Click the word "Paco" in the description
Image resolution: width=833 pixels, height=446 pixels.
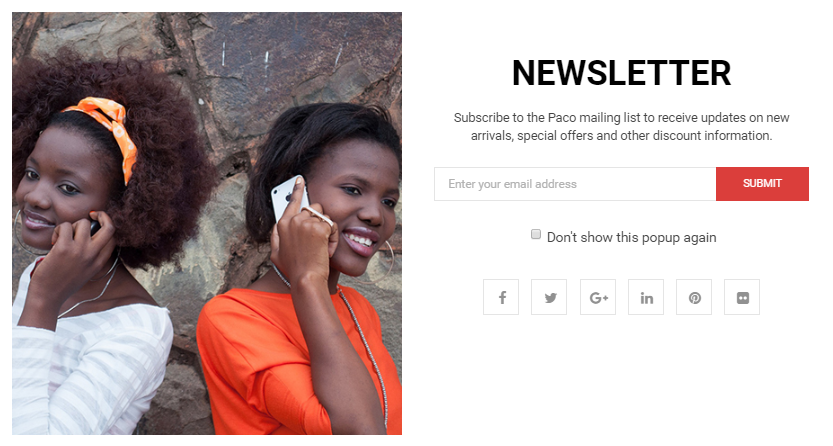point(562,117)
